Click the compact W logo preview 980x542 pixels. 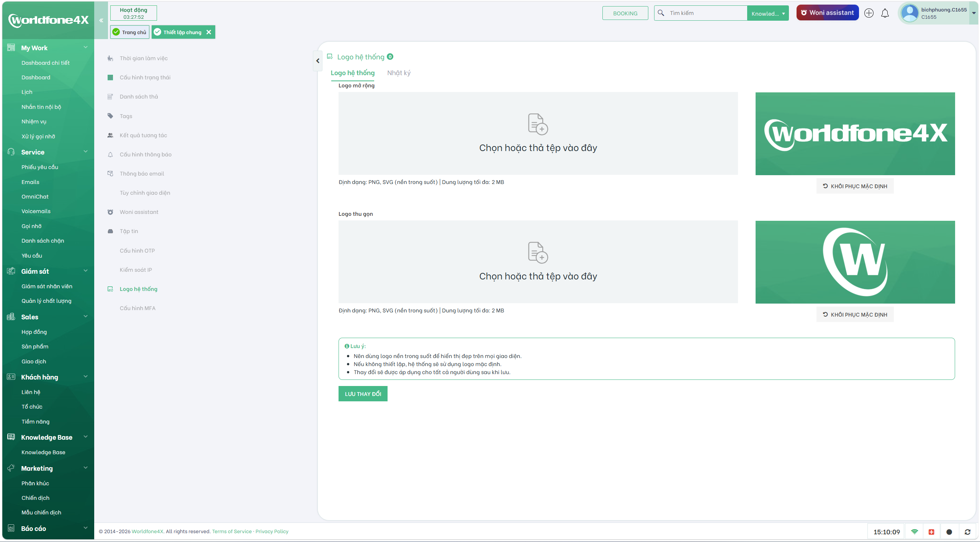855,262
